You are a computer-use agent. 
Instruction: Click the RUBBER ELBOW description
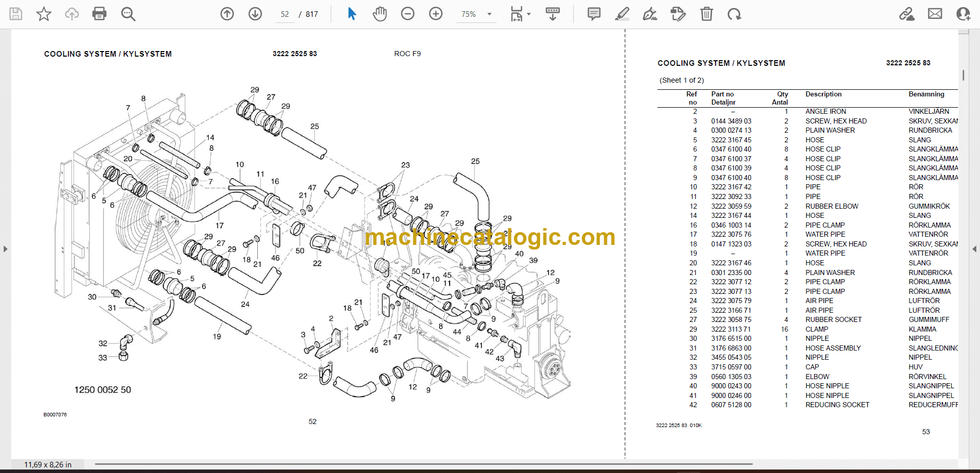pos(832,206)
